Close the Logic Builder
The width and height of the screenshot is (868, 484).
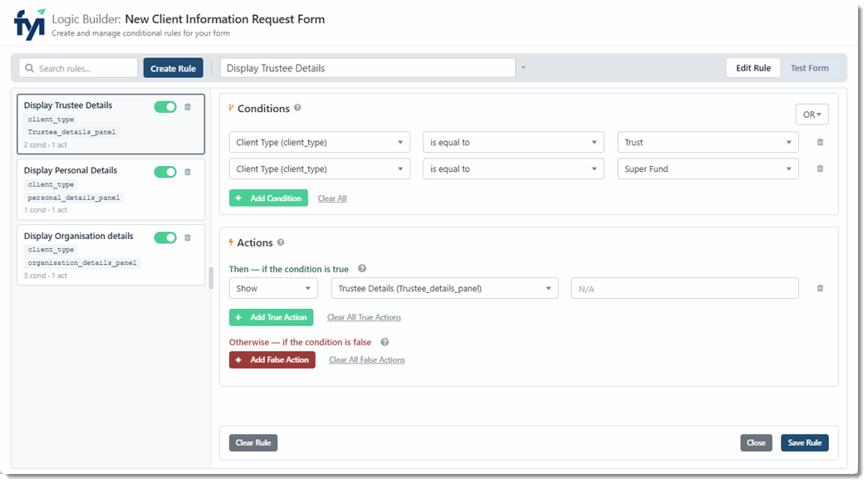pos(756,442)
